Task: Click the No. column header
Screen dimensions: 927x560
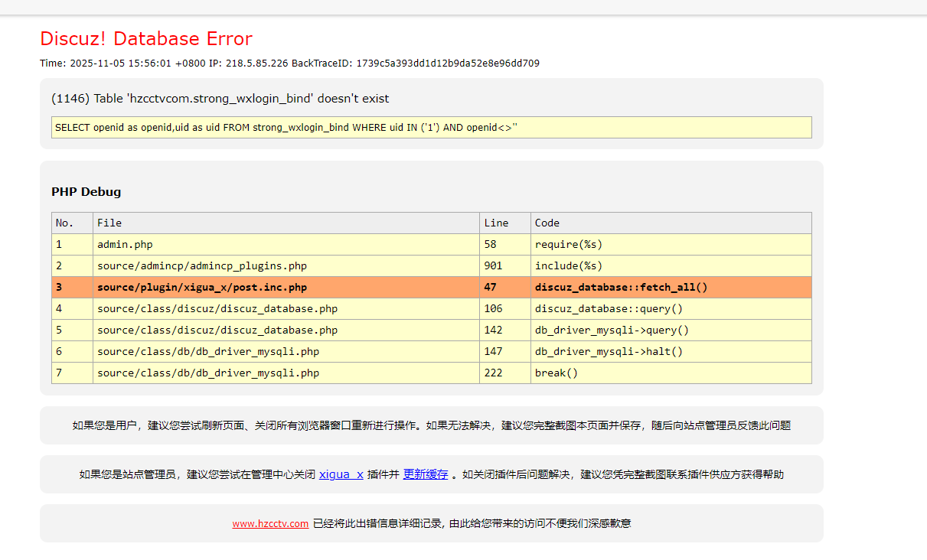Action: coord(73,223)
